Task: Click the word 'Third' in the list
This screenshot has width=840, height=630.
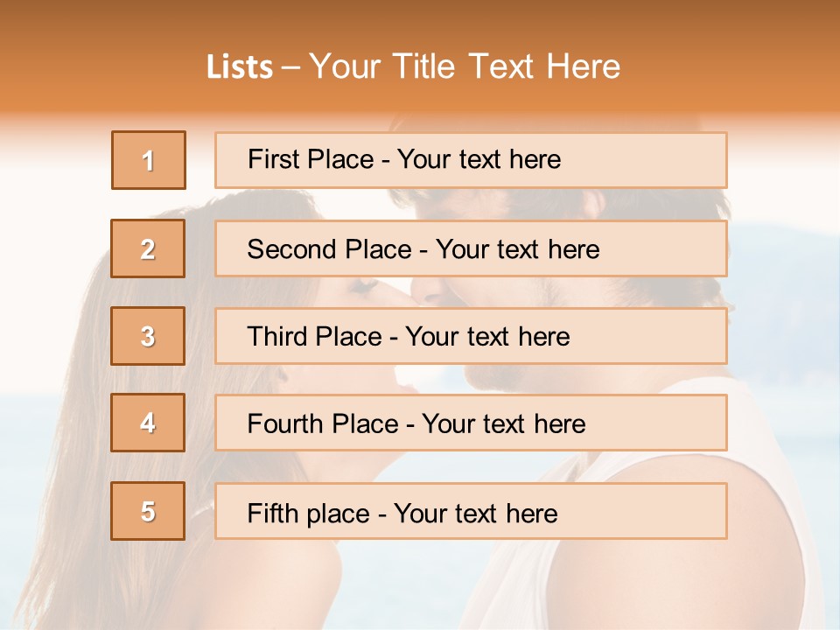Action: click(x=276, y=336)
